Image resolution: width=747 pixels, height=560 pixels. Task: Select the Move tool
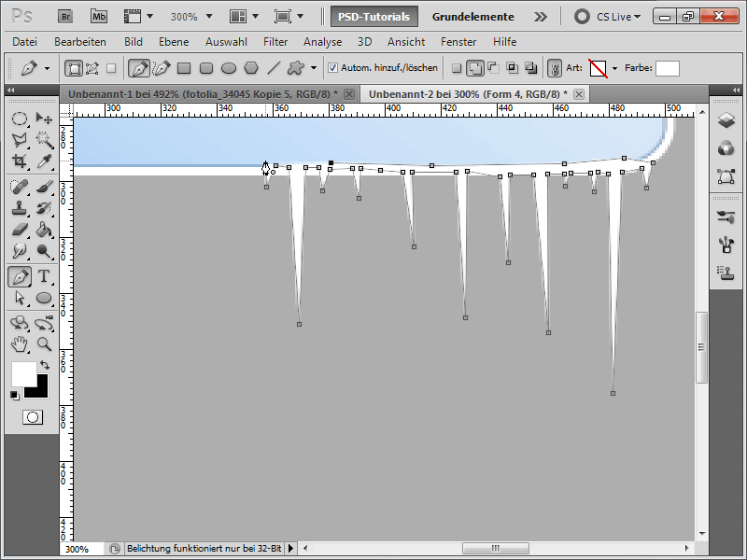tap(44, 119)
